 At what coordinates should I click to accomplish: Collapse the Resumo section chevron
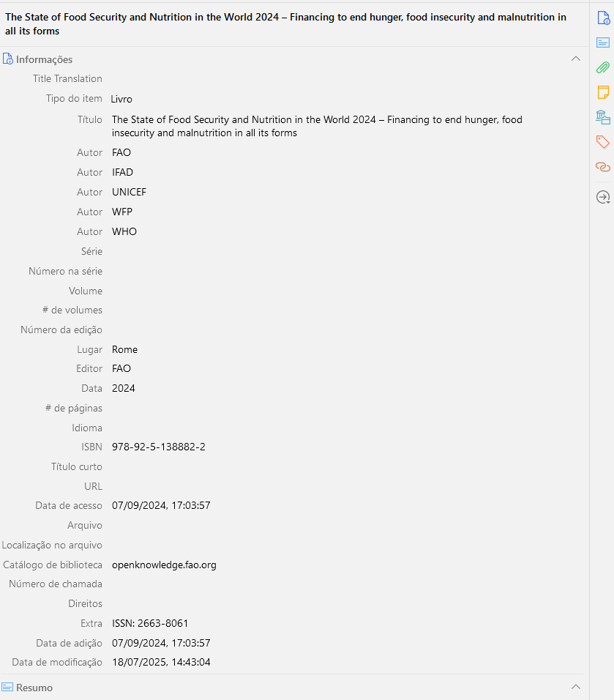tap(576, 687)
